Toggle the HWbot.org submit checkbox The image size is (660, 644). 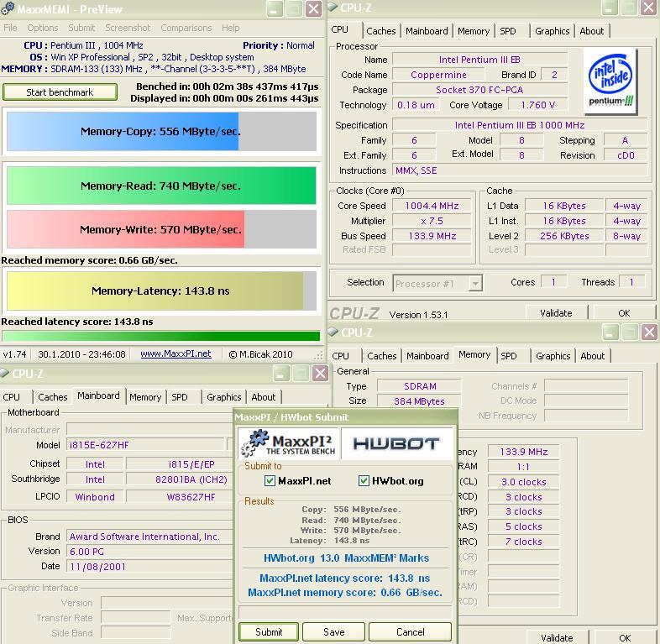tap(364, 480)
